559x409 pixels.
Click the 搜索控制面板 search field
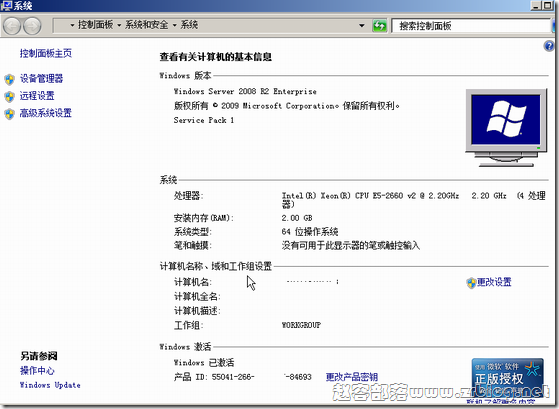471,26
